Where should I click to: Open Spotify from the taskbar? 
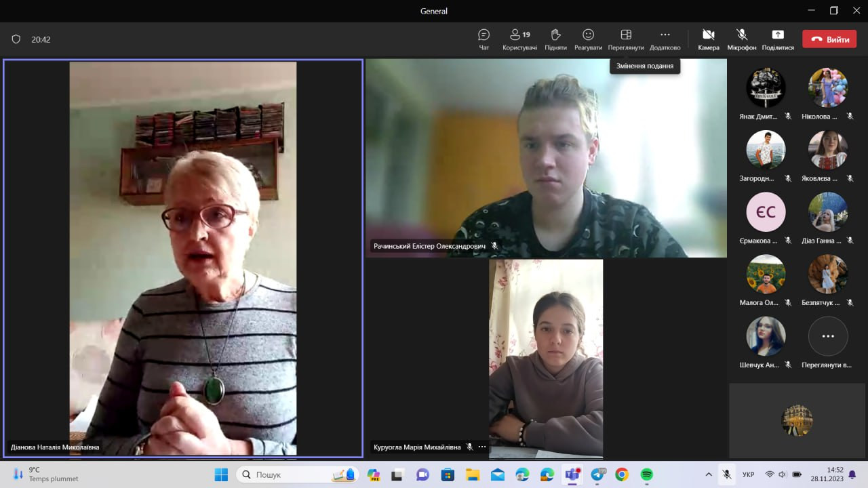[x=647, y=474]
